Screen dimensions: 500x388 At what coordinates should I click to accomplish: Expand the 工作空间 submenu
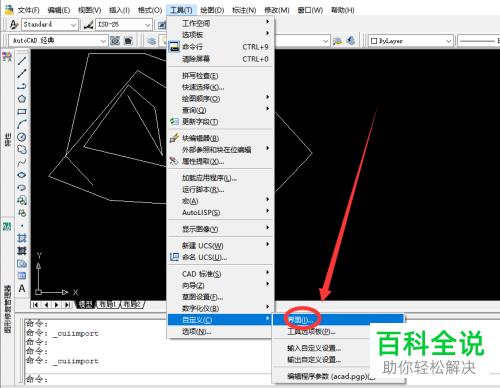click(x=221, y=23)
